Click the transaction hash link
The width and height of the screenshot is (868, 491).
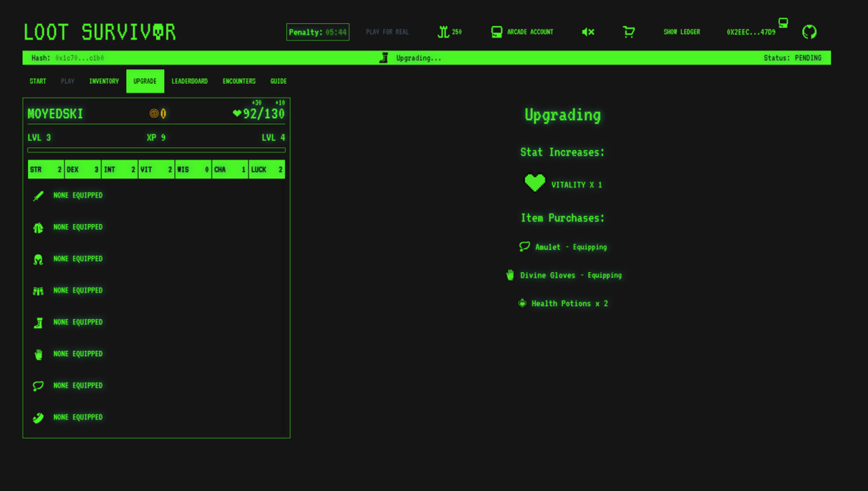click(x=79, y=58)
